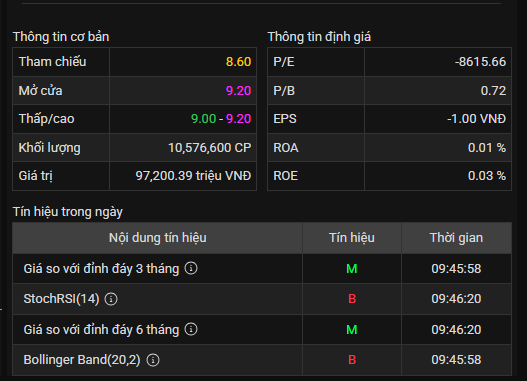The width and height of the screenshot is (527, 381).
Task: Click the green M signal for 3 tháng row
Action: [352, 269]
